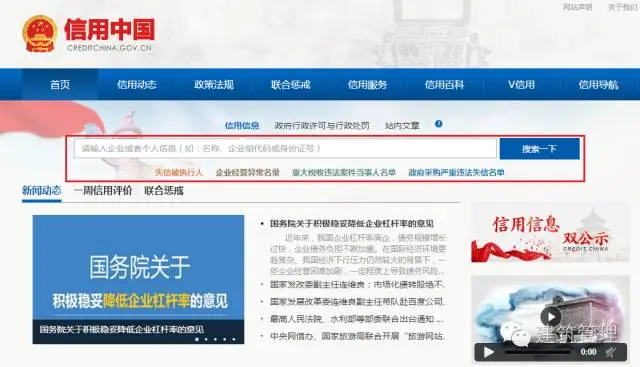The height and width of the screenshot is (367, 640).
Task: Open the 重大税收违法案件当事人名单 link
Action: pos(344,172)
